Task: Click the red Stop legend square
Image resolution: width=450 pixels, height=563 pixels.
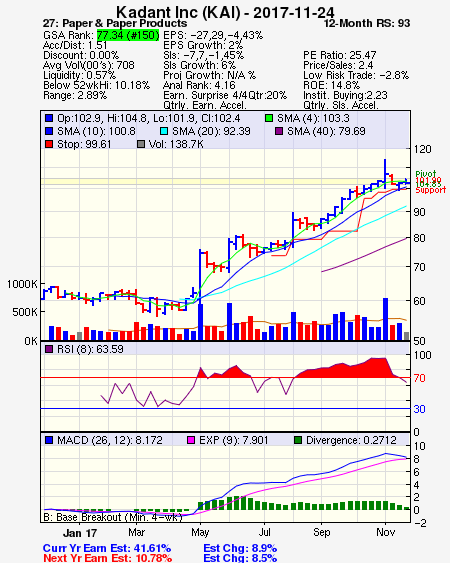Action: coord(49,144)
